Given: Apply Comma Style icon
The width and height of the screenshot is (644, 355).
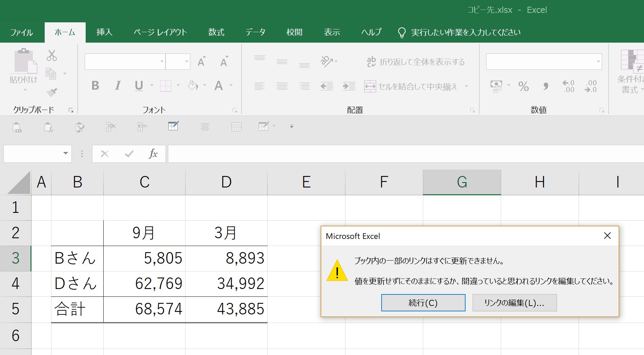Looking at the screenshot, I should pos(546,86).
